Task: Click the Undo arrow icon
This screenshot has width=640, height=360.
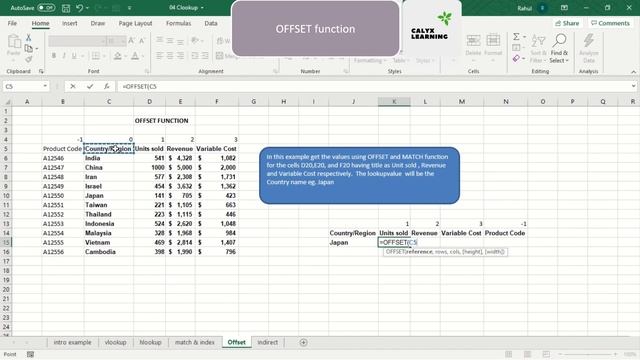Action: (79, 8)
